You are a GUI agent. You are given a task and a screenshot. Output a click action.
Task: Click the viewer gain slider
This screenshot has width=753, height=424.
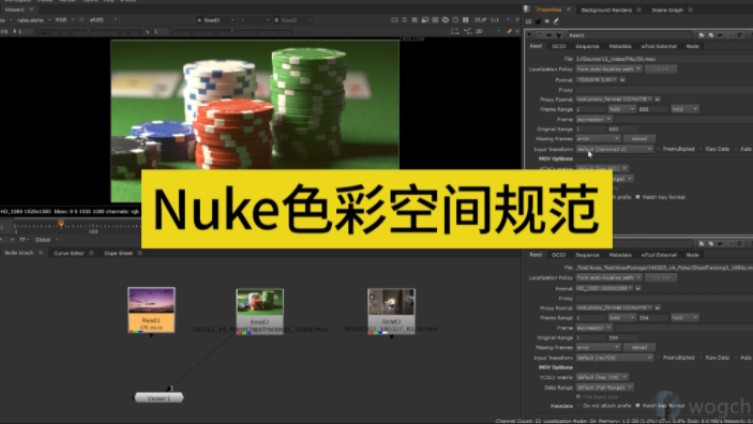[x=86, y=32]
